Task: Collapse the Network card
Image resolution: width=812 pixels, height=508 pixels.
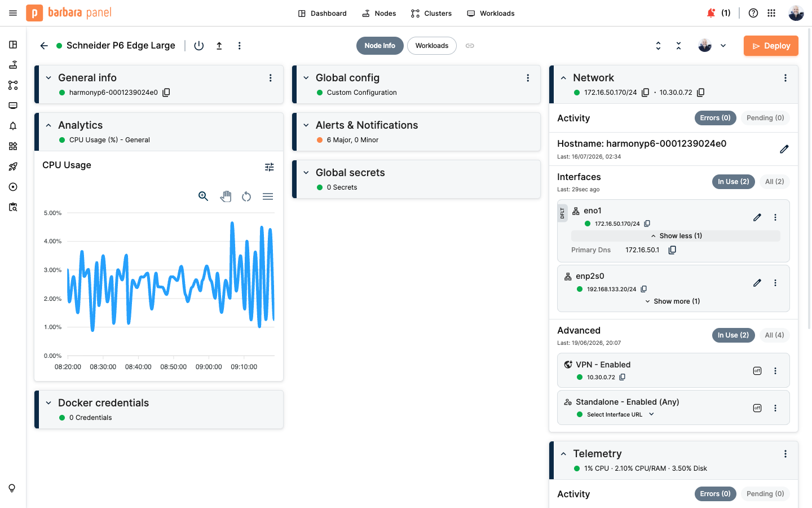Action: (563, 78)
